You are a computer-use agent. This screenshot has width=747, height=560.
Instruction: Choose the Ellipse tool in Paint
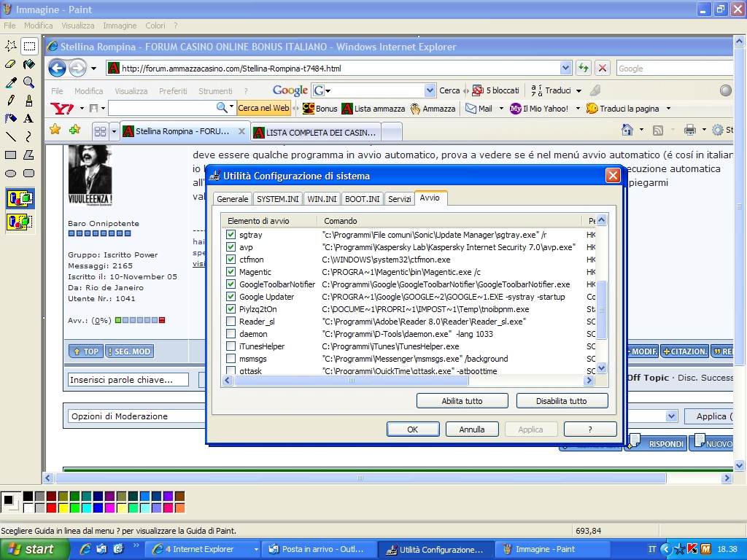tap(10, 174)
